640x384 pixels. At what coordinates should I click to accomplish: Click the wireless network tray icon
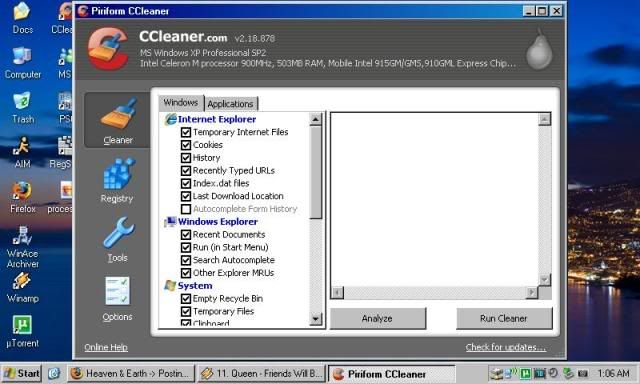tap(511, 373)
